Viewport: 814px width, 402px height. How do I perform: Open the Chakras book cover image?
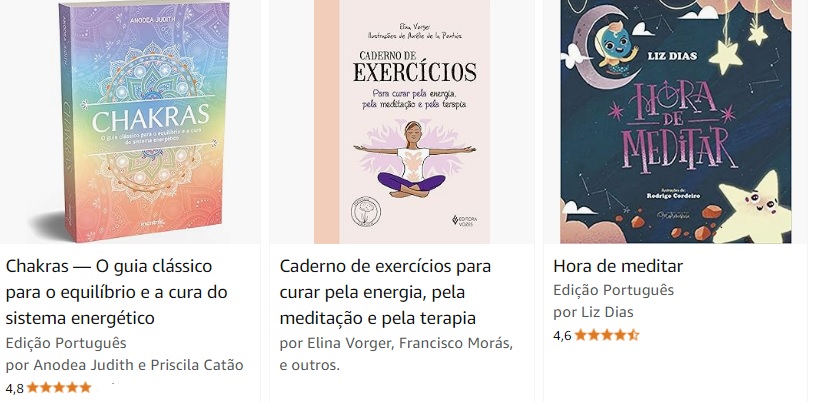point(144,122)
